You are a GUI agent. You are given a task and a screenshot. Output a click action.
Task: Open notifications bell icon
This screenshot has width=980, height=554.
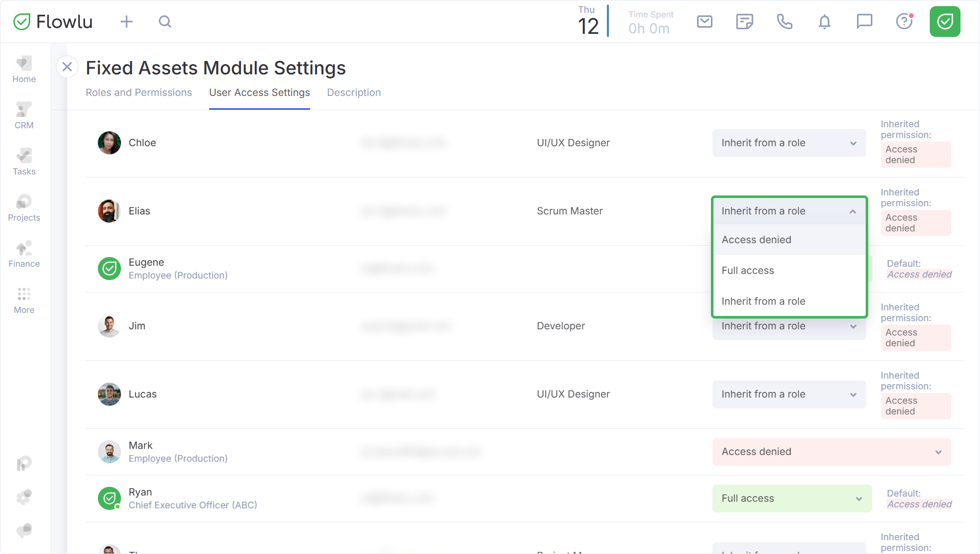click(x=824, y=22)
